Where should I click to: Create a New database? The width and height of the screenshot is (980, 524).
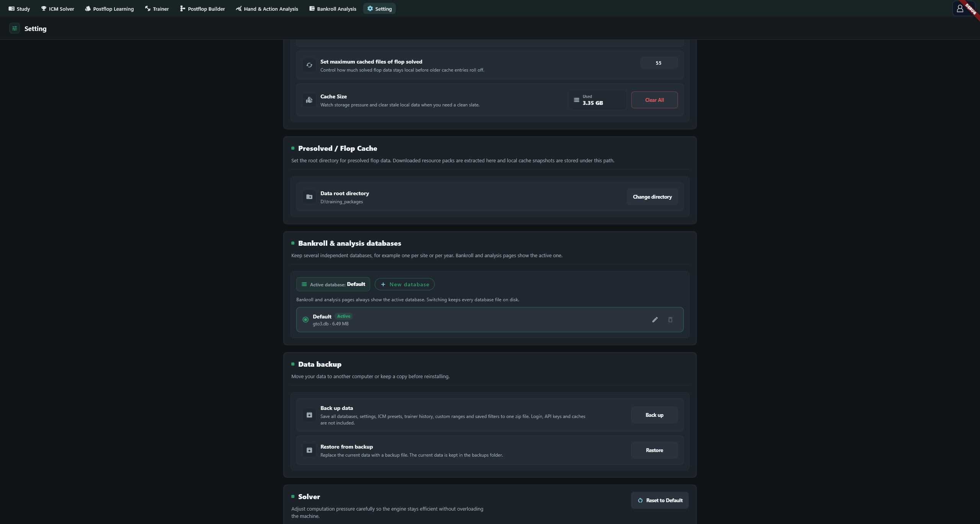pyautogui.click(x=405, y=284)
